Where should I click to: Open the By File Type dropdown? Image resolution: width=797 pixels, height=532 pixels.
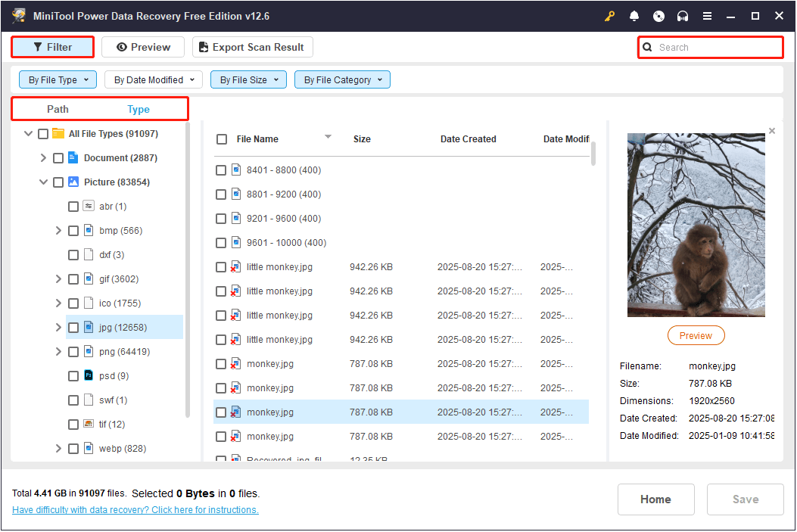(58, 79)
